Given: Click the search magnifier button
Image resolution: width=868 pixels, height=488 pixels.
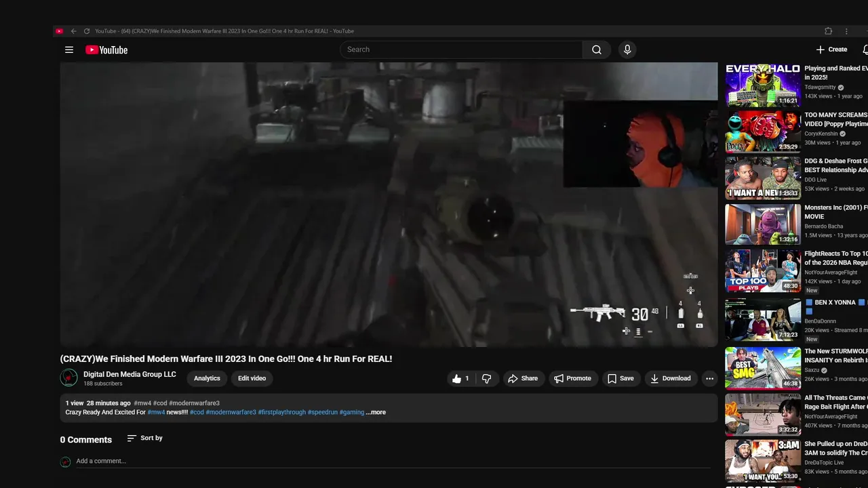Looking at the screenshot, I should (597, 49).
